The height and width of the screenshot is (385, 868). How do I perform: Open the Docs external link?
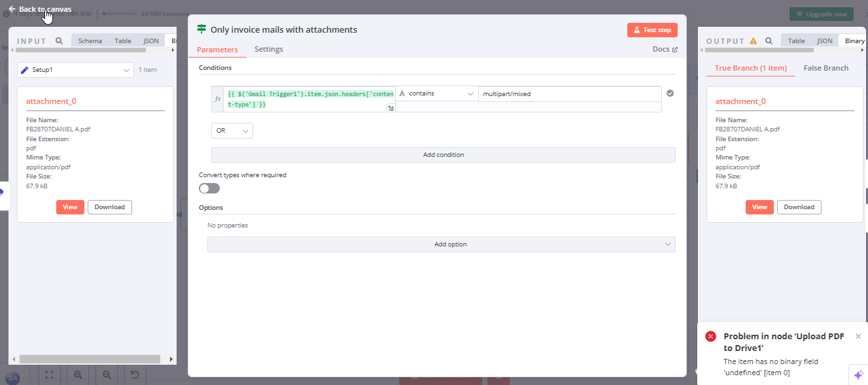point(665,49)
